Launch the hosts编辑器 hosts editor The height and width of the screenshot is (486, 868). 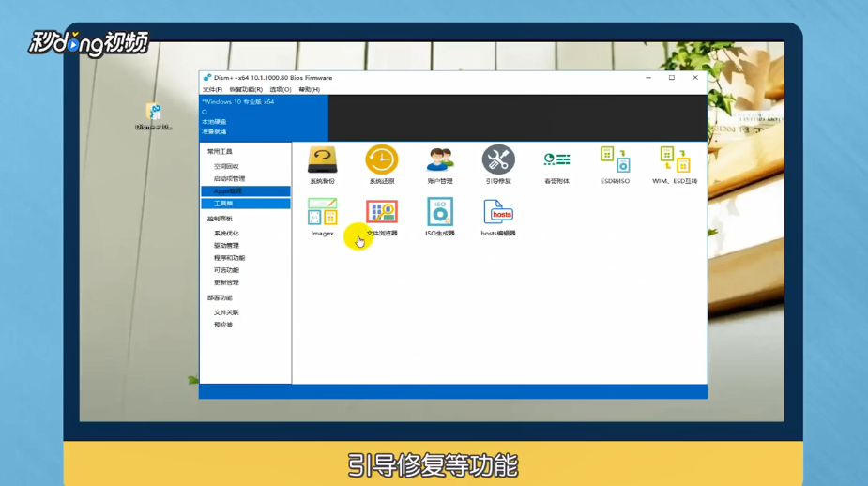pos(498,217)
